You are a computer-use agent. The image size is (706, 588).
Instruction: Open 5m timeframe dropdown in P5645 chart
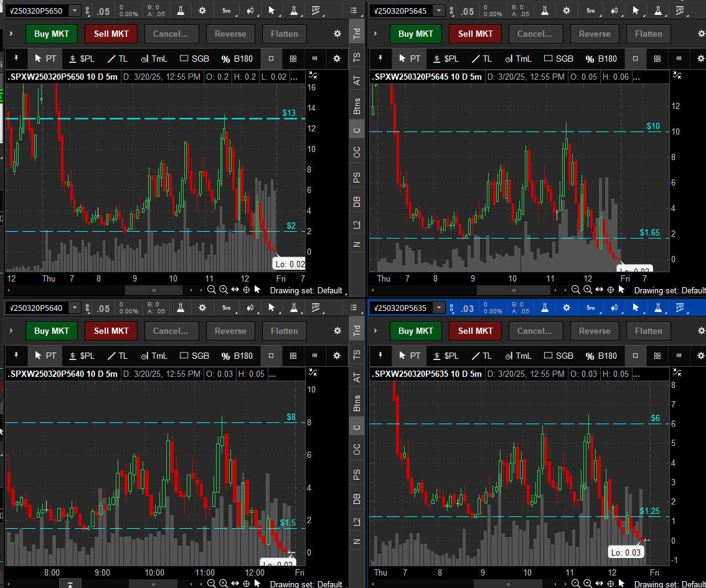(x=590, y=11)
